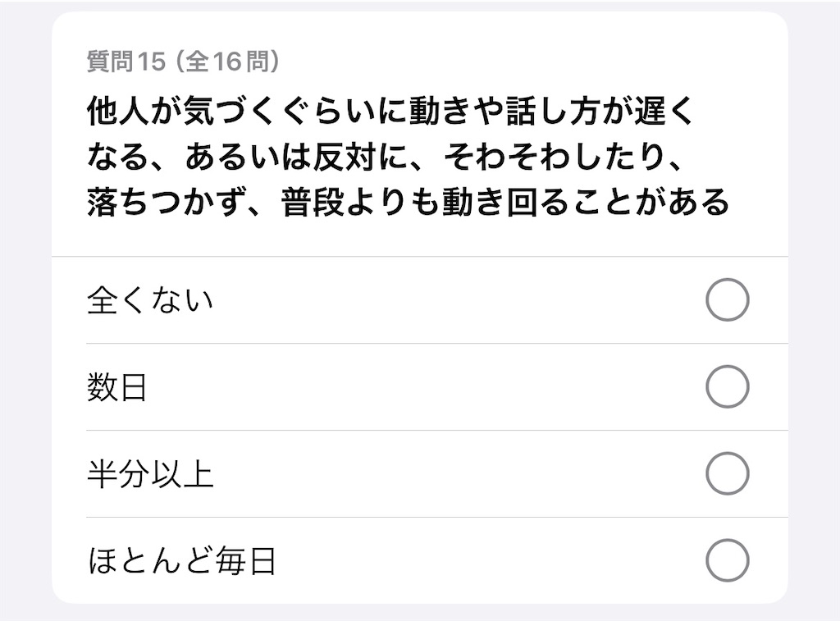
Task: Click the 質問15 counter text
Action: tap(126, 61)
